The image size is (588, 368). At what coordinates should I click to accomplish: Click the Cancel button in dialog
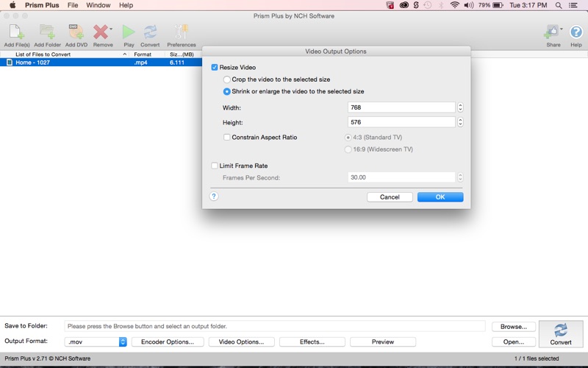pos(390,197)
